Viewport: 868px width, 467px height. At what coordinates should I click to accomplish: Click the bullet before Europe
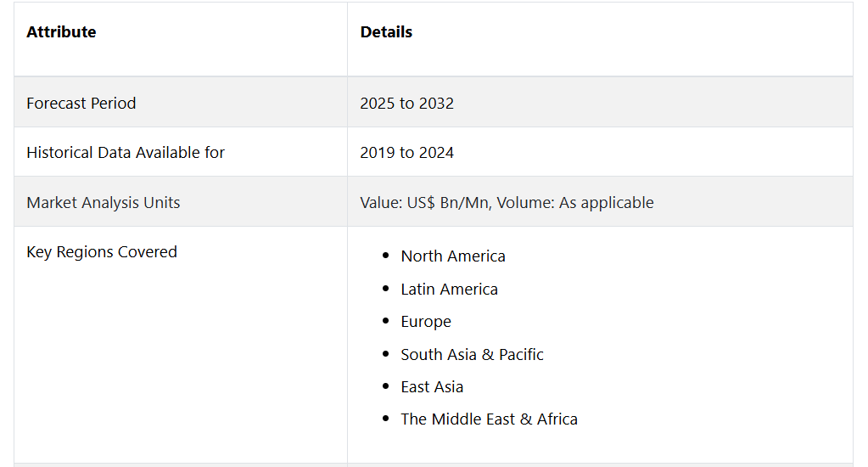[x=386, y=321]
